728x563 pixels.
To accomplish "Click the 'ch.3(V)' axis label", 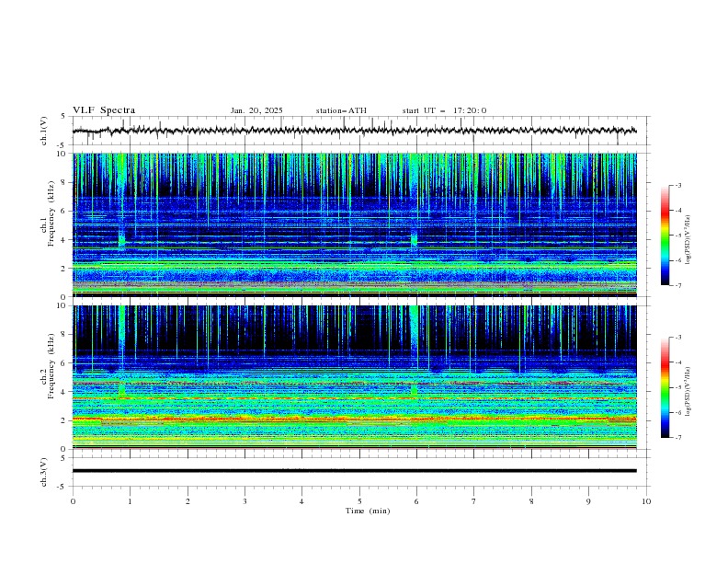I will coord(44,472).
